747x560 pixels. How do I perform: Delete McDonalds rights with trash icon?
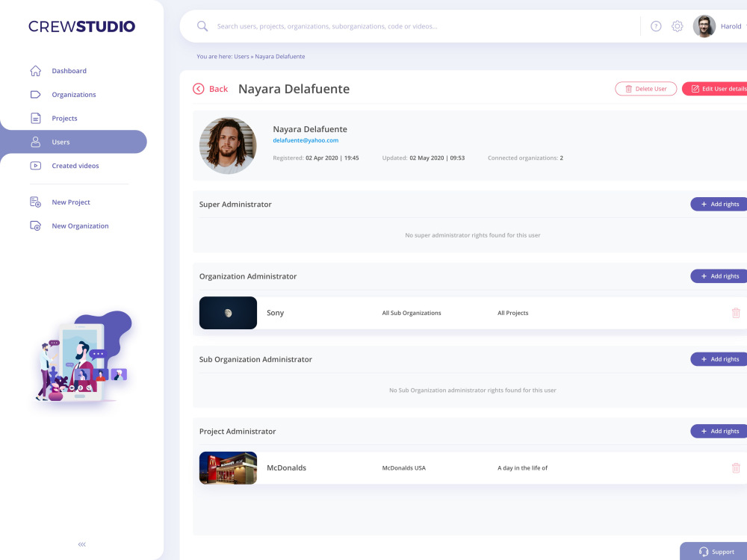(736, 468)
